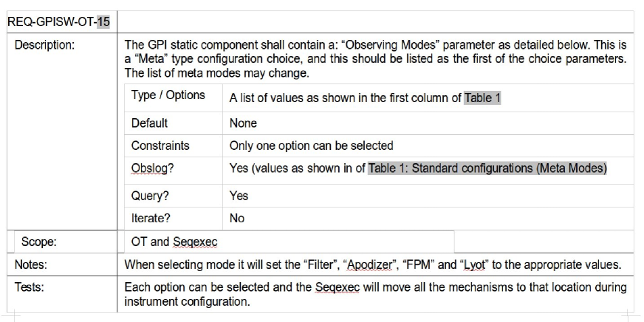This screenshot has width=644, height=322.
Task: Click "Only one option can be selected" text
Action: tap(311, 145)
